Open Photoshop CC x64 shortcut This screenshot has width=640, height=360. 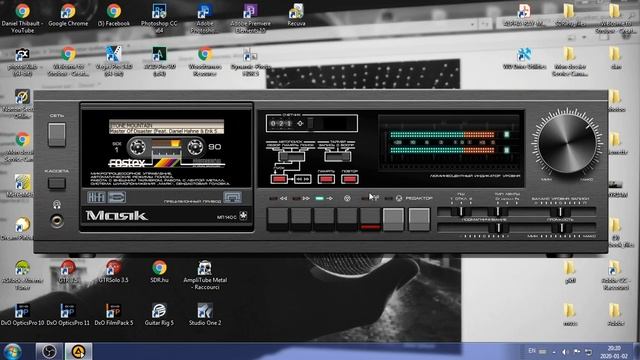(x=159, y=18)
